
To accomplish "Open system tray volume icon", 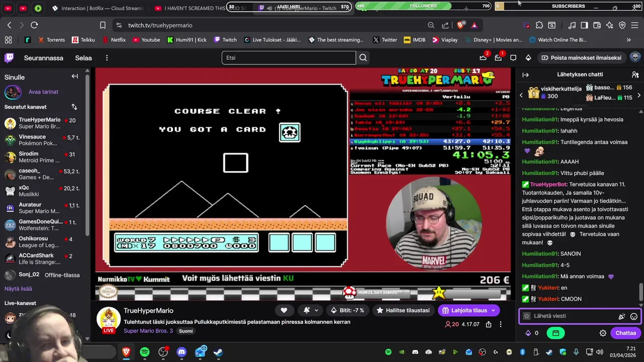I will coord(599,352).
